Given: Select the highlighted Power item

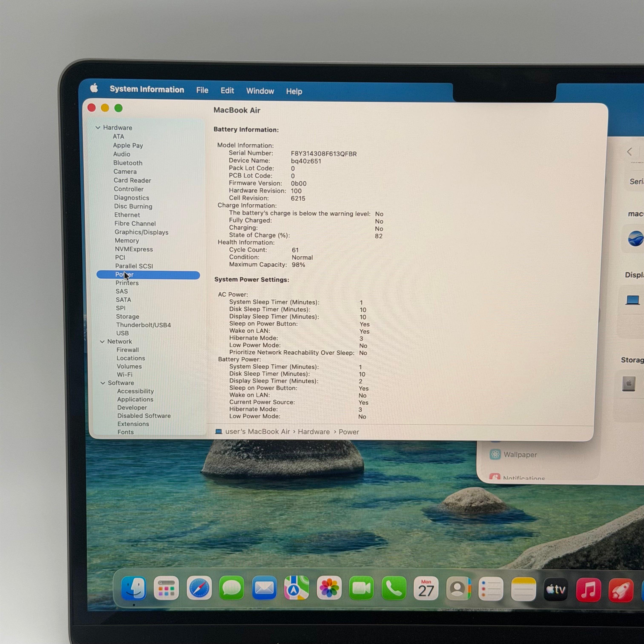Looking at the screenshot, I should tap(148, 275).
